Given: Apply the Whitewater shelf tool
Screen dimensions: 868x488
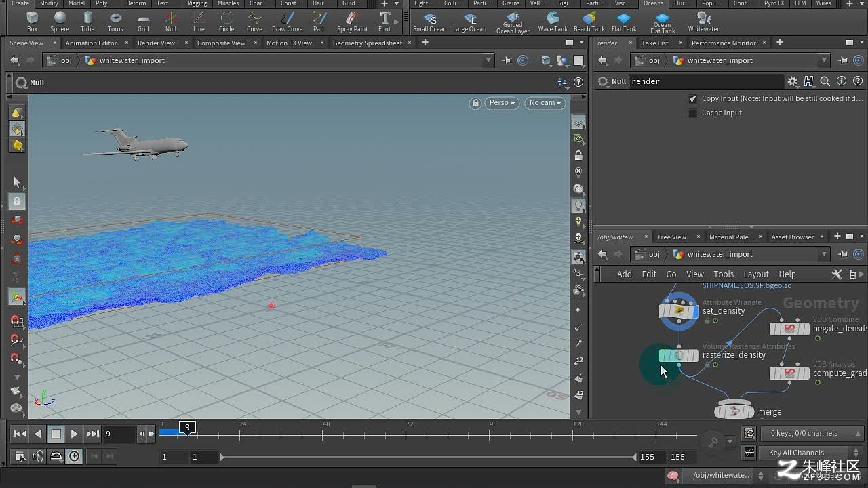Looking at the screenshot, I should pos(704,21).
